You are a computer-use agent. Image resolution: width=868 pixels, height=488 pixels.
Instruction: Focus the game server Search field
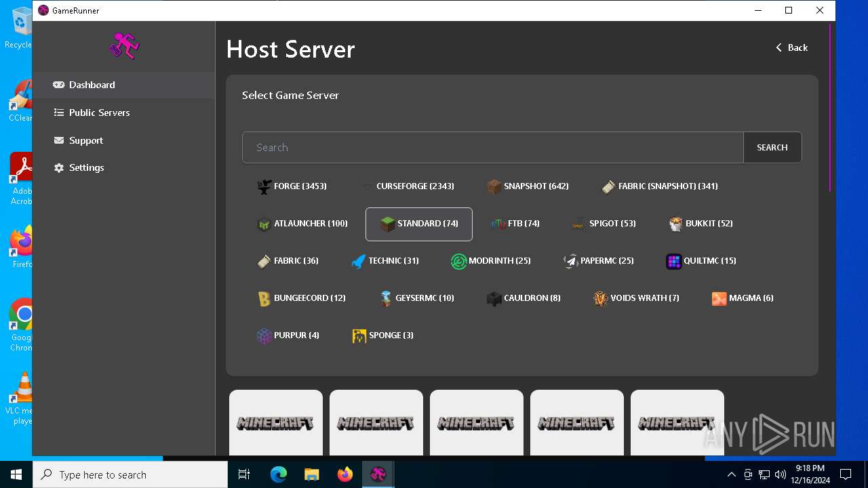493,147
